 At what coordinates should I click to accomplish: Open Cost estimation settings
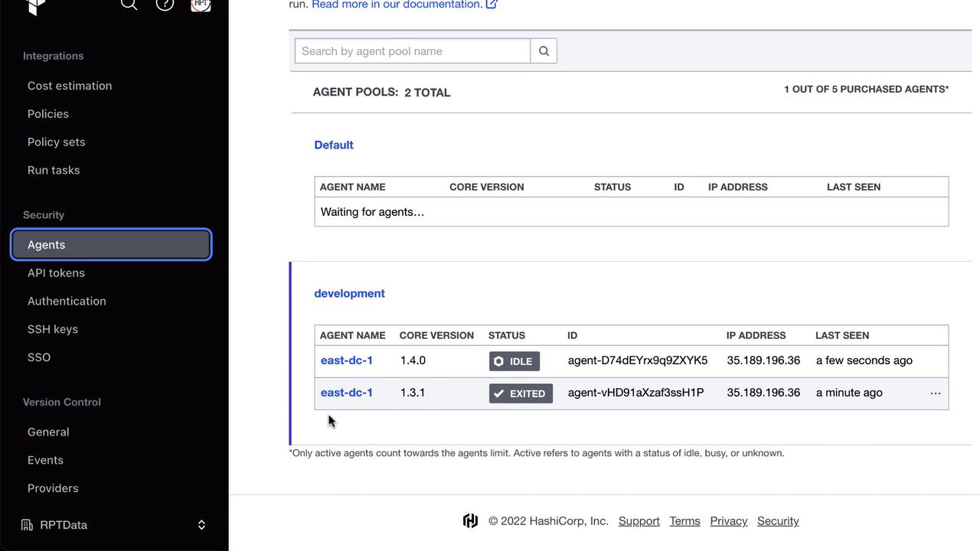point(70,86)
